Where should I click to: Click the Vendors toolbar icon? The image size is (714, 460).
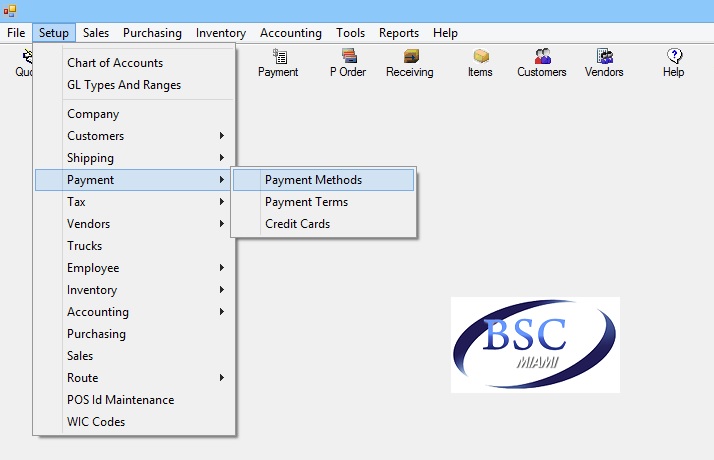604,63
